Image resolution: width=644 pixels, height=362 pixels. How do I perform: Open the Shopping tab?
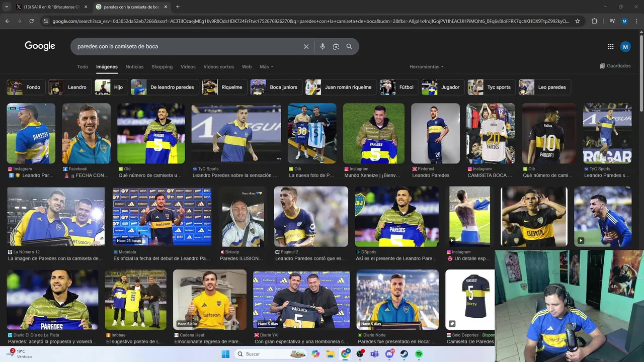pos(162,67)
